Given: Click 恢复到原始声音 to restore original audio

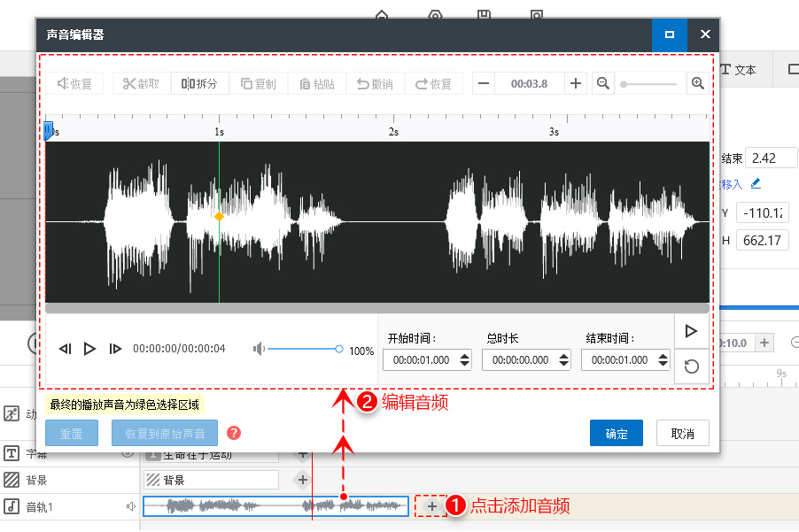Looking at the screenshot, I should [164, 433].
